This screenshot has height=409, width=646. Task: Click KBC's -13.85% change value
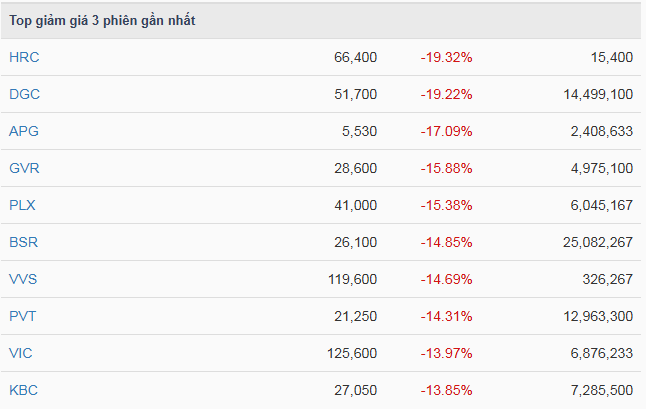446,390
